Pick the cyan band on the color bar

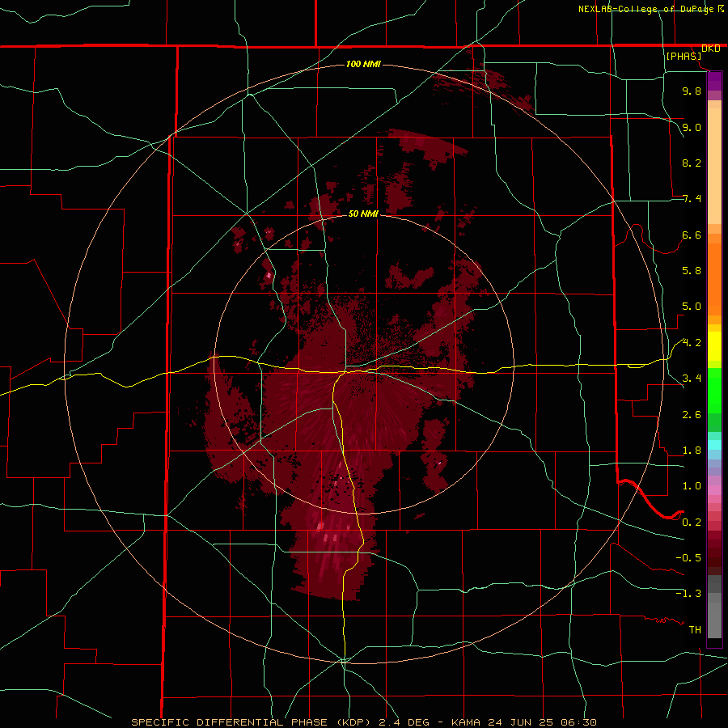pyautogui.click(x=714, y=445)
